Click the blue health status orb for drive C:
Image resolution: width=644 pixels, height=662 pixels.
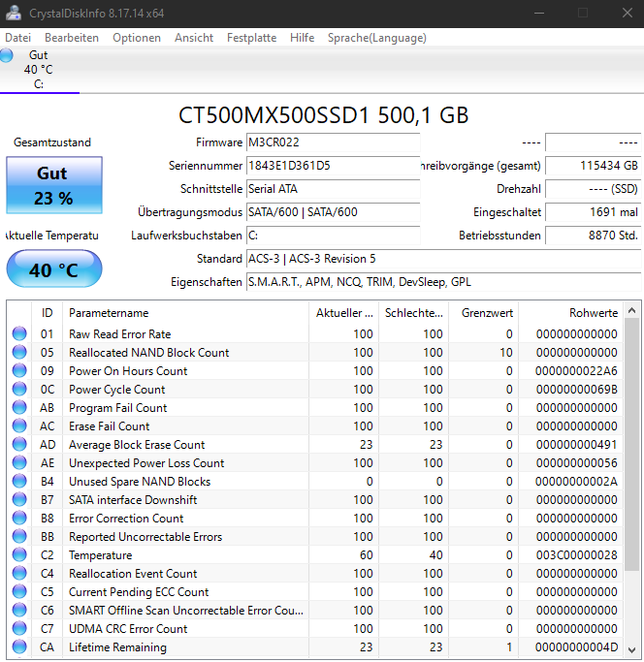(x=7, y=55)
